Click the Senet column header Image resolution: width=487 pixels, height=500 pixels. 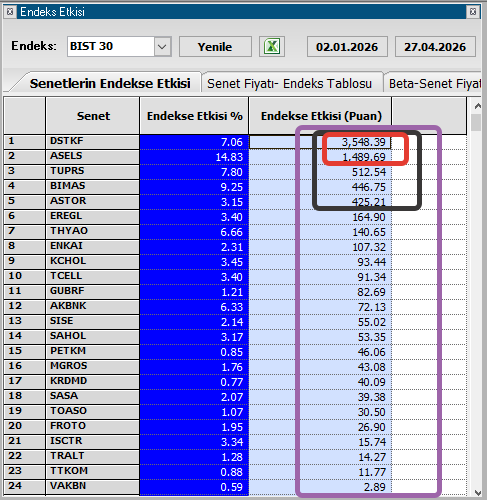(x=93, y=116)
